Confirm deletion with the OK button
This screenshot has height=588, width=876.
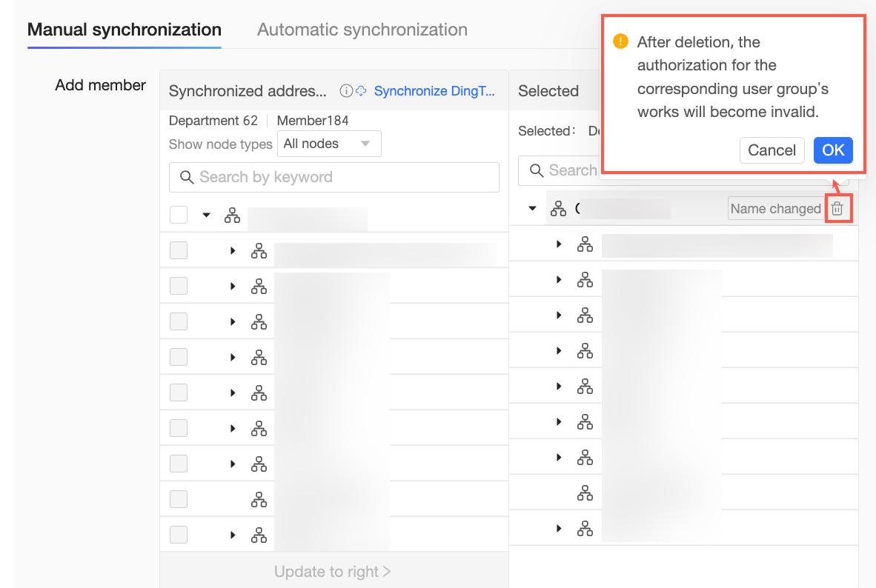(833, 150)
